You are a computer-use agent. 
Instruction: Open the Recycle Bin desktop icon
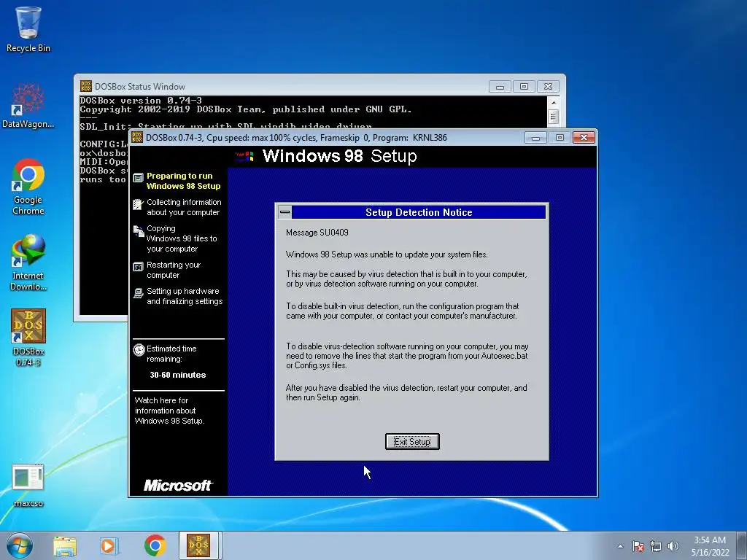click(28, 29)
